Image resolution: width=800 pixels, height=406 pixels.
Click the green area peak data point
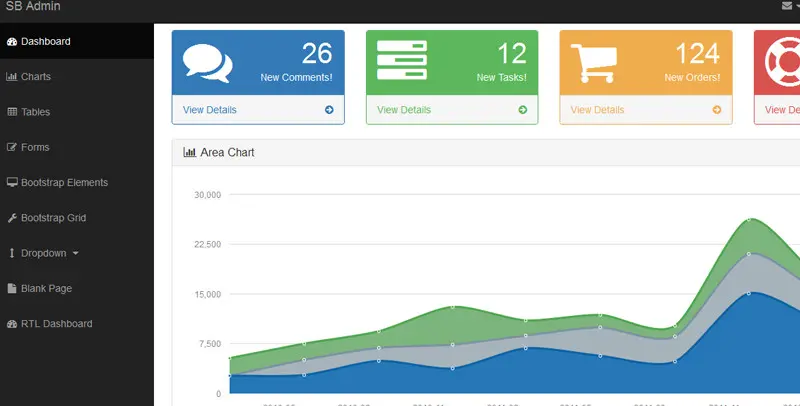coord(749,220)
